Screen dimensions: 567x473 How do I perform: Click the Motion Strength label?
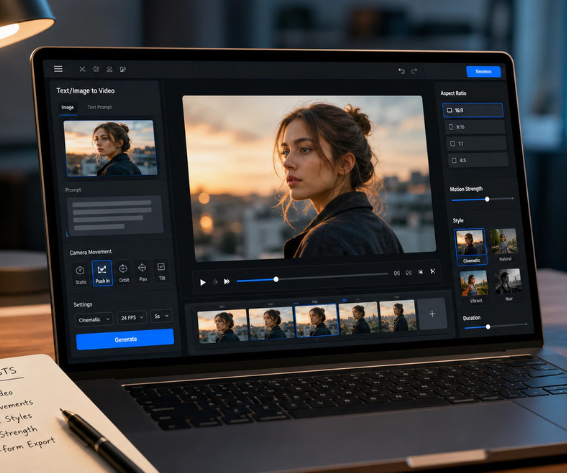pyautogui.click(x=466, y=189)
